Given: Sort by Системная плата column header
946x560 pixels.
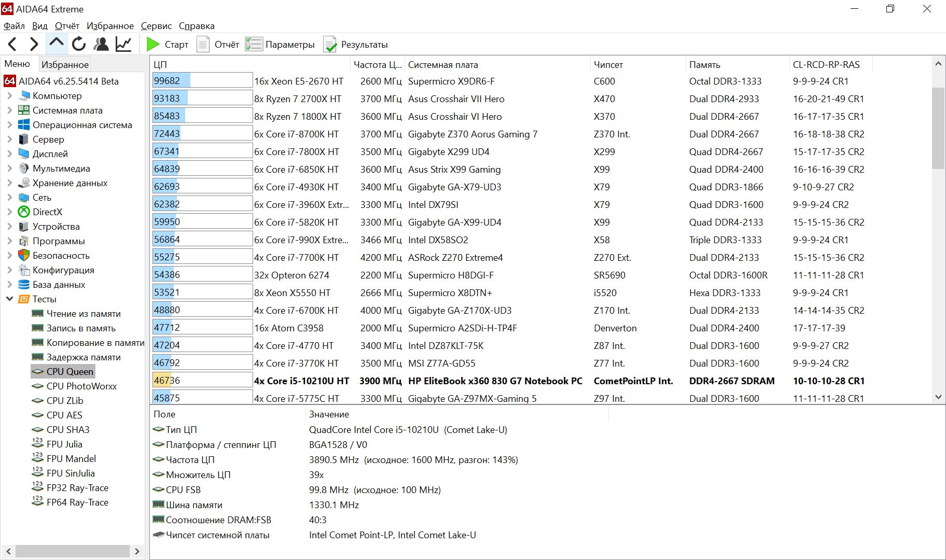Looking at the screenshot, I should [x=497, y=65].
